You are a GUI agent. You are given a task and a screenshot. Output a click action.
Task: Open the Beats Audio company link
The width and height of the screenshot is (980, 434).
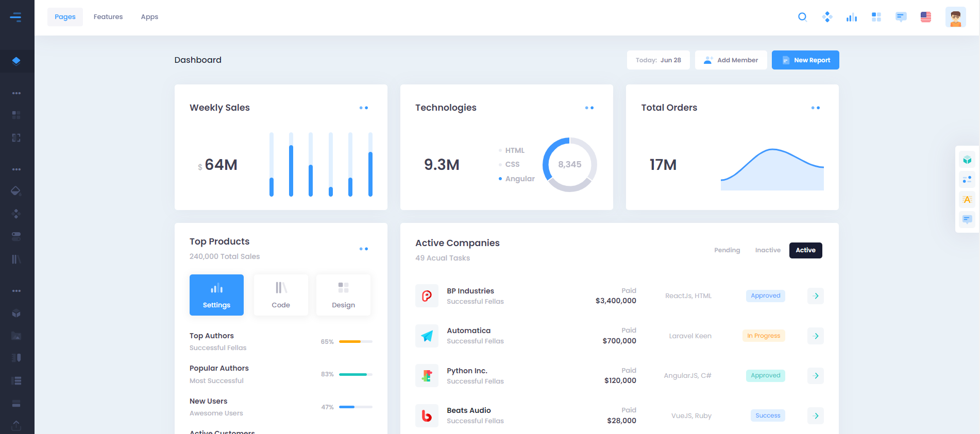pos(469,410)
